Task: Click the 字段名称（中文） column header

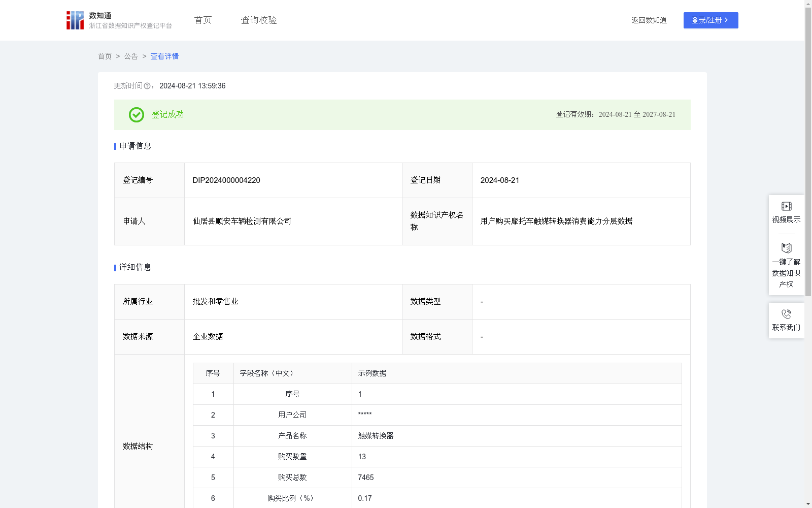Action: coord(292,373)
